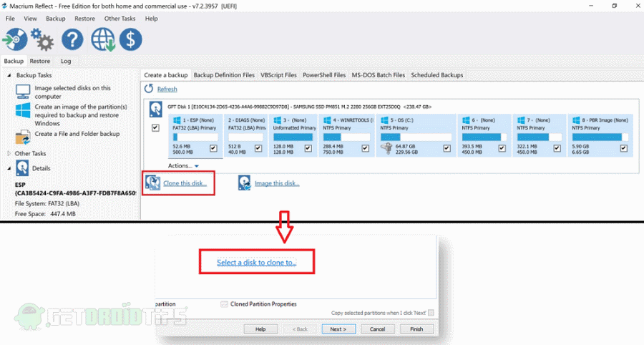Open the Backup Definition Files tab

click(224, 75)
